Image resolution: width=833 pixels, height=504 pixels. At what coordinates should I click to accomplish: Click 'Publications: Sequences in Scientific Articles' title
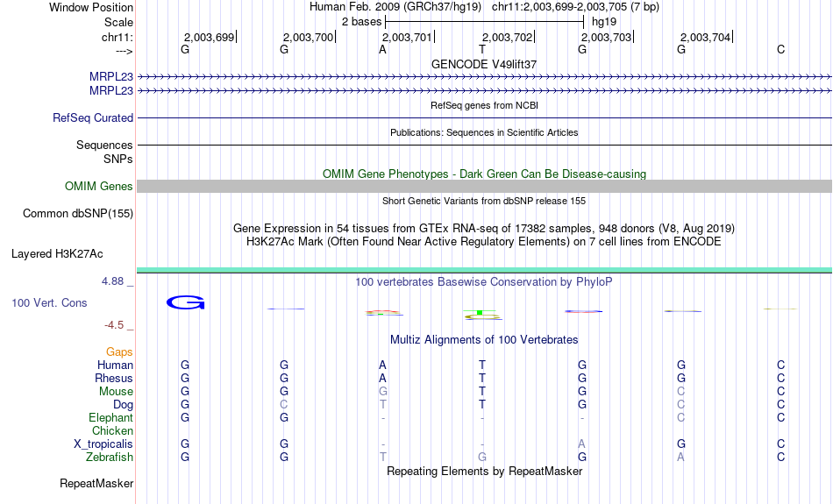coord(484,132)
